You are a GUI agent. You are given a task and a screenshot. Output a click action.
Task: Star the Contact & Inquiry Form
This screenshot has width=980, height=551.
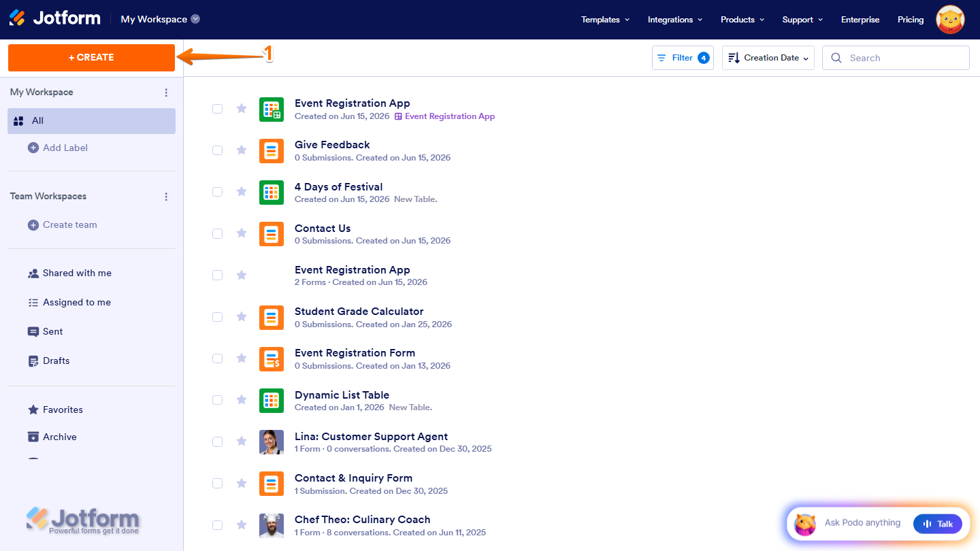242,482
